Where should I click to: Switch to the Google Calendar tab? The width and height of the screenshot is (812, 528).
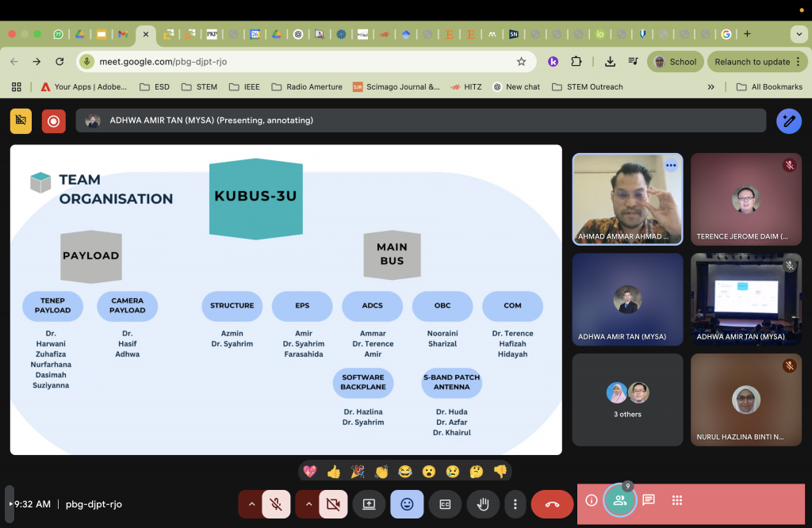(255, 34)
